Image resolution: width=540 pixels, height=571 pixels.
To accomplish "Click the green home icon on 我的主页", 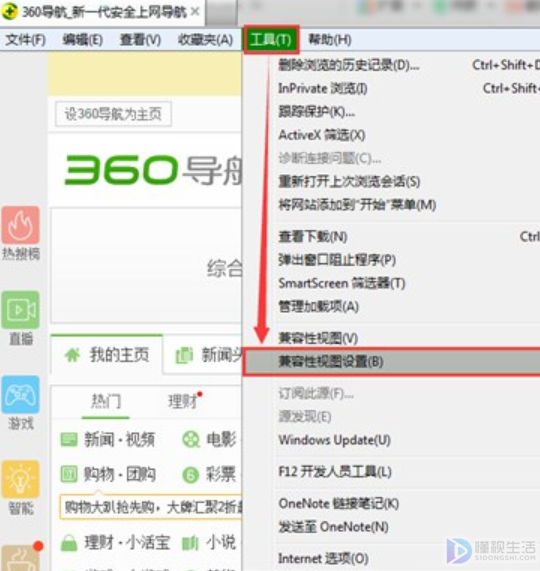I will pyautogui.click(x=72, y=355).
